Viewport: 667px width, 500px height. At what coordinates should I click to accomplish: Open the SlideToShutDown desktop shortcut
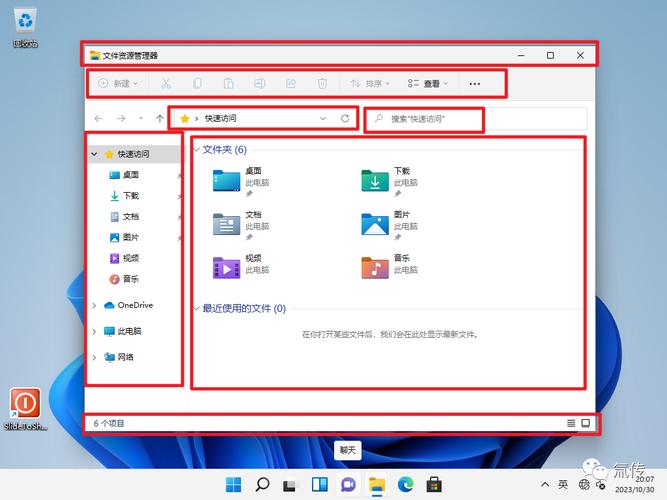[25, 409]
